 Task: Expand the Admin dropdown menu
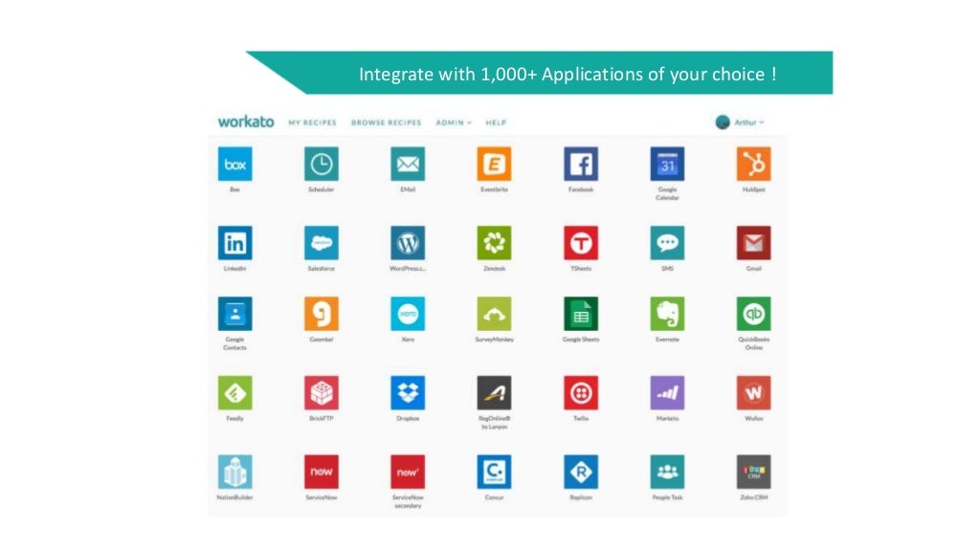(454, 122)
